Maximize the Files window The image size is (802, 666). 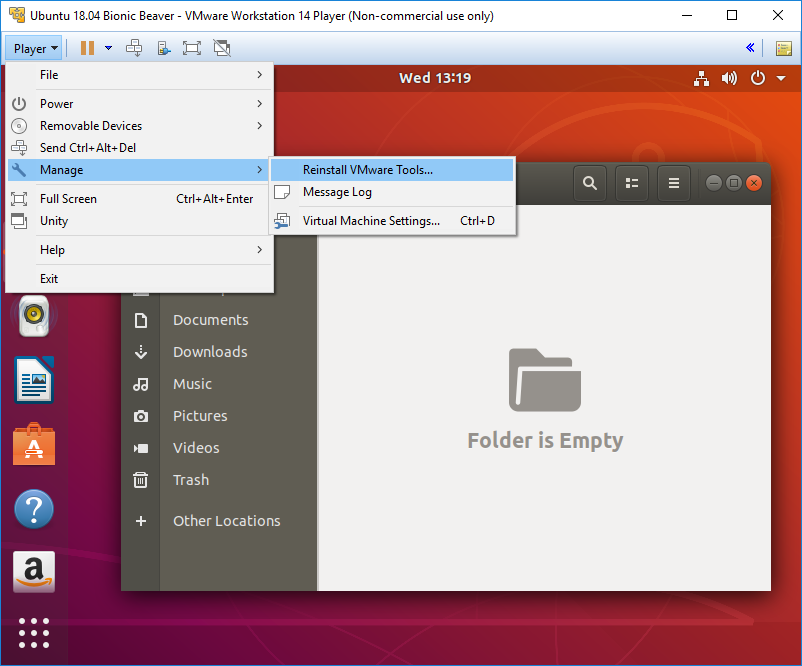(x=734, y=183)
